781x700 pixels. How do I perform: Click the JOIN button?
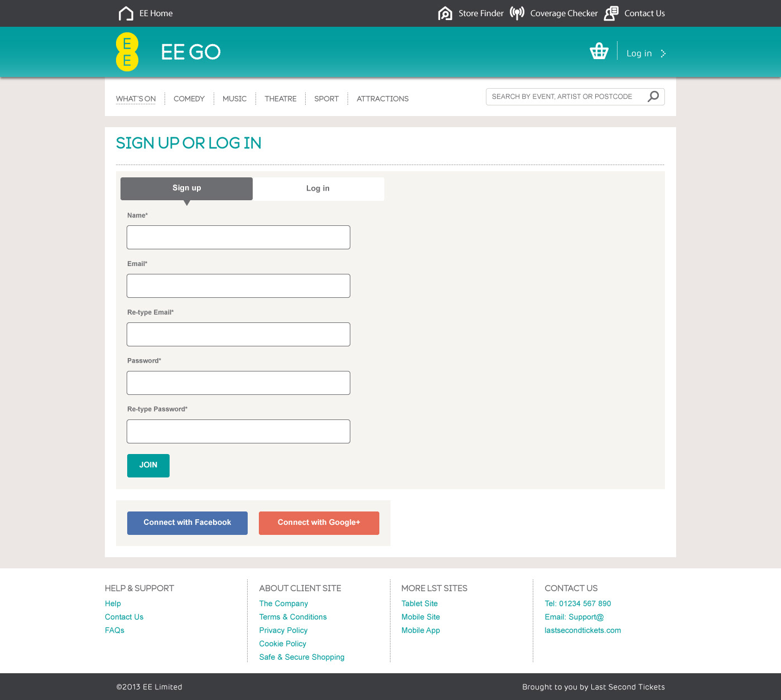tap(148, 465)
